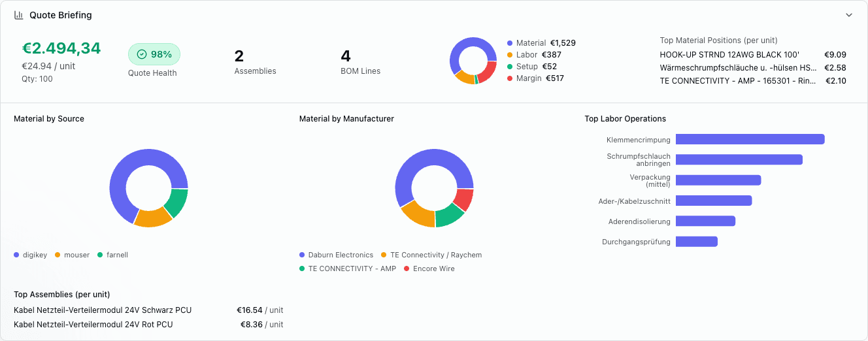Click the cost breakdown donut chart
868x341 pixels.
(473, 61)
